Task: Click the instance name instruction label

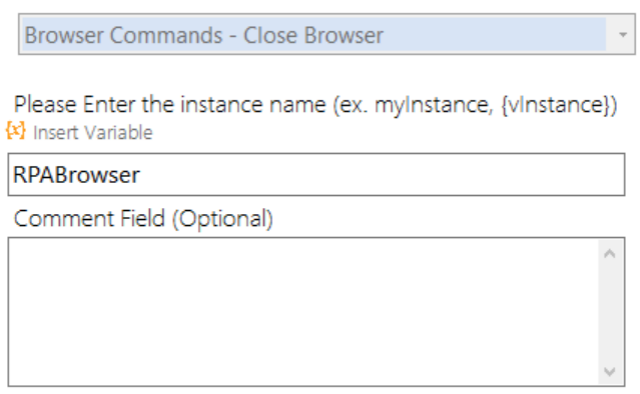Action: [x=316, y=105]
